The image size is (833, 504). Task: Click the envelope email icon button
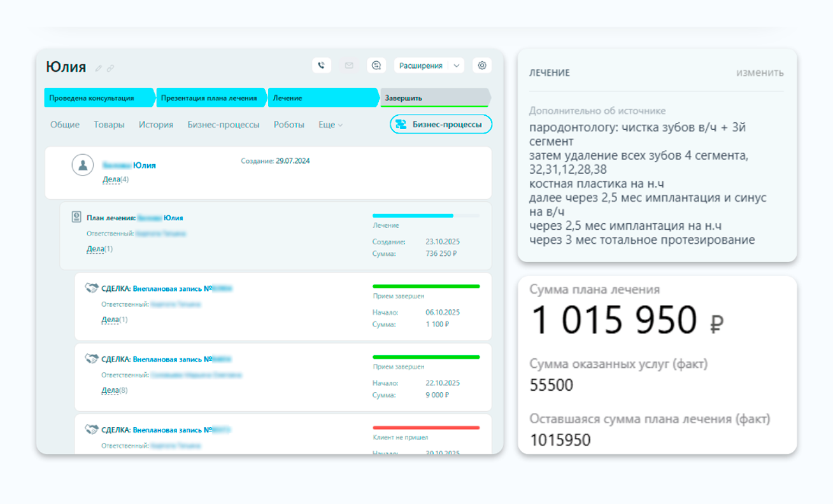coord(349,65)
